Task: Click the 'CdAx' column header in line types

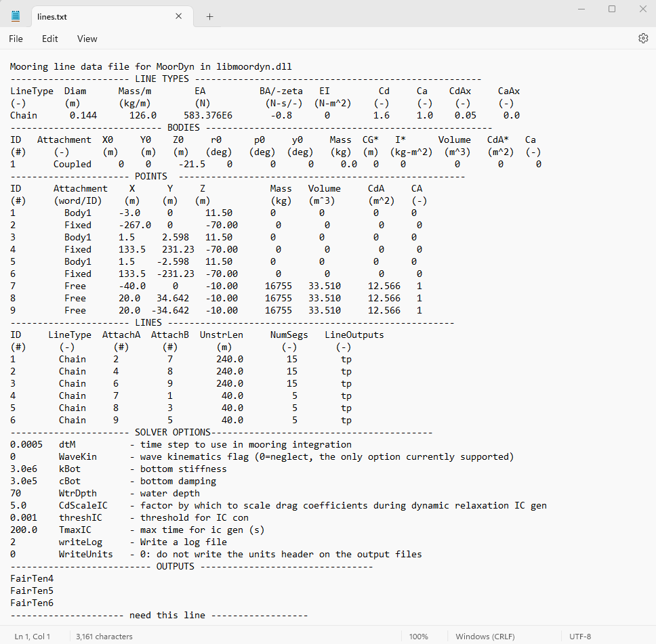Action: point(459,91)
